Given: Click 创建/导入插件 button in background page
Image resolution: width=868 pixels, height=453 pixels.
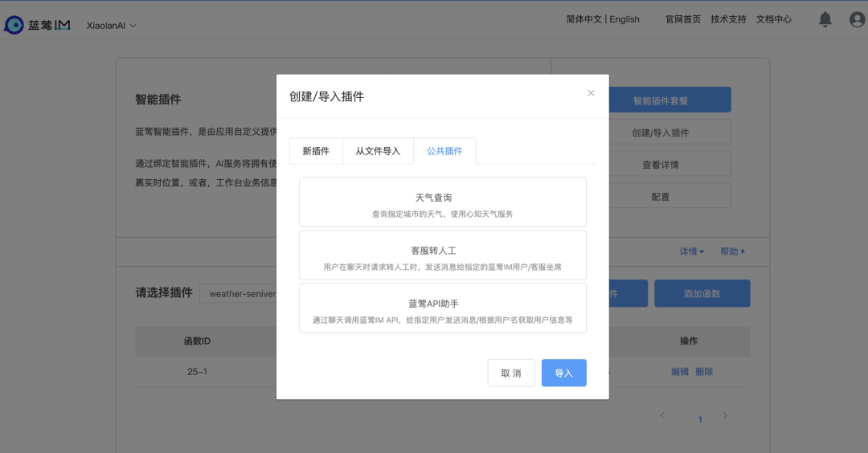Looking at the screenshot, I should point(669,133).
